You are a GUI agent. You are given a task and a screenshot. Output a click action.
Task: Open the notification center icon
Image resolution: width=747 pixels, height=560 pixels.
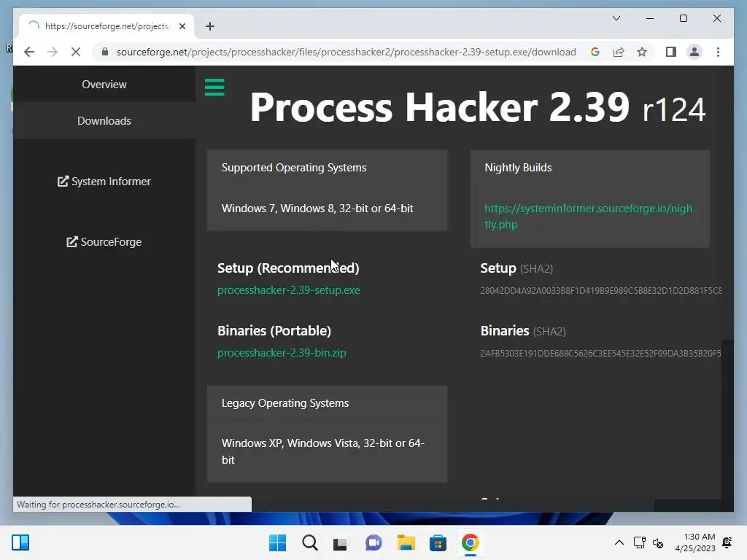tap(727, 542)
